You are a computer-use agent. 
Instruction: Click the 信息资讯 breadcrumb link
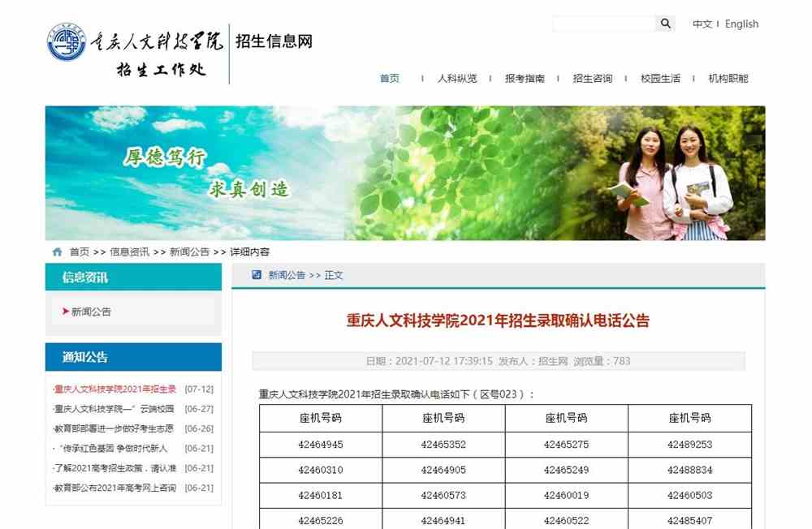tap(129, 252)
